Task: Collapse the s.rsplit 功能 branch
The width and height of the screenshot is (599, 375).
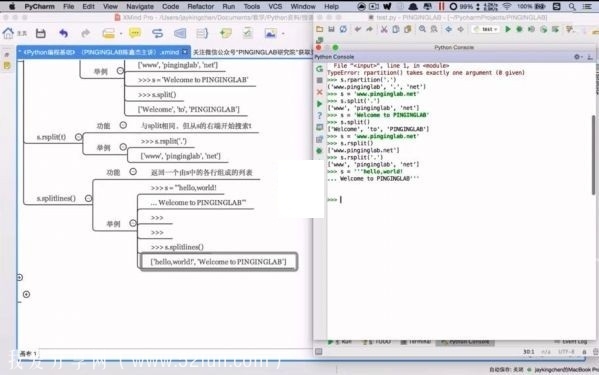Action: [123, 125]
